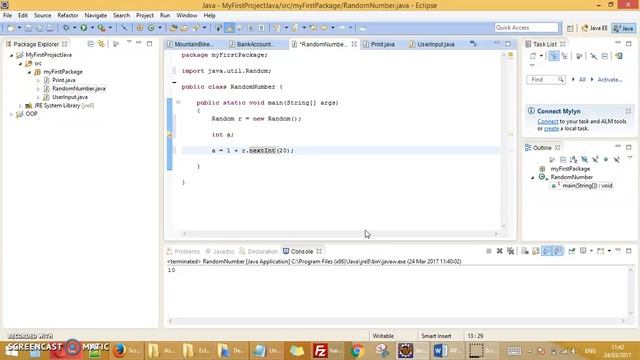The width and height of the screenshot is (640, 360).
Task: Open the Display Selected Console dropdown arrow
Action: pyautogui.click(x=591, y=251)
